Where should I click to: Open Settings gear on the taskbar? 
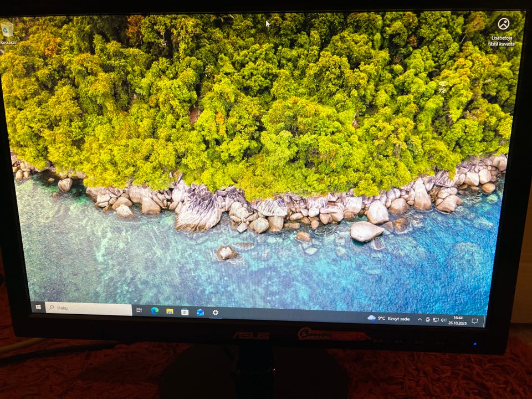(x=216, y=313)
